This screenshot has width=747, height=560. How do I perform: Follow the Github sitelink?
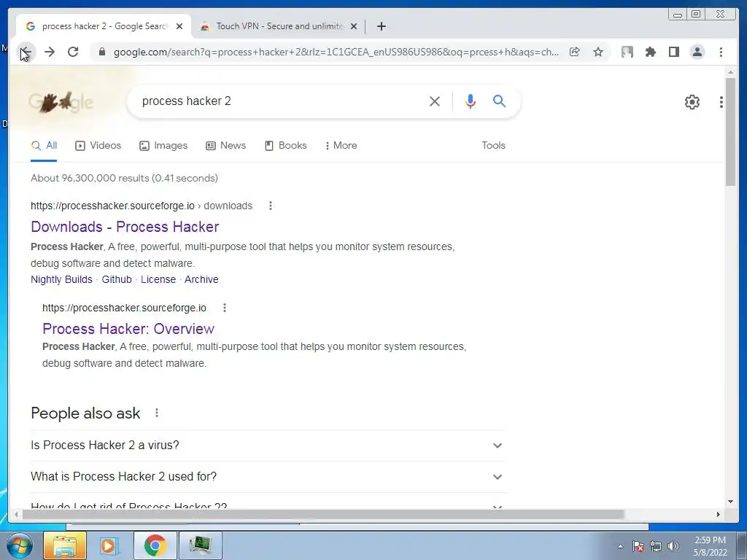tap(117, 279)
